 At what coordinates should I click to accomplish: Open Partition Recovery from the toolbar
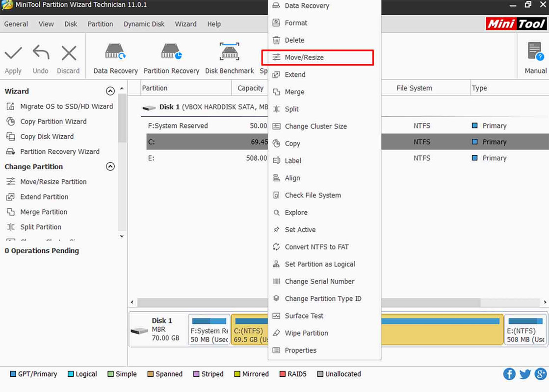click(172, 59)
